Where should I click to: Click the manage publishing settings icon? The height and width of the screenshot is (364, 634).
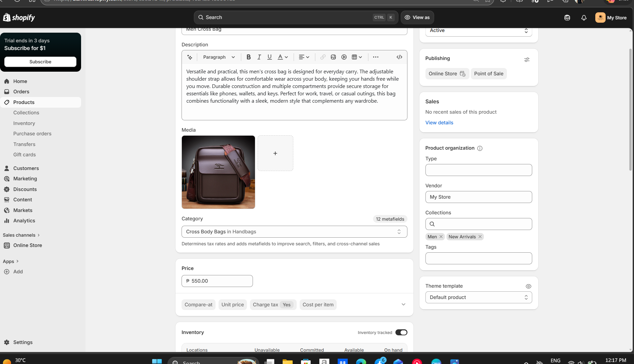tap(527, 60)
